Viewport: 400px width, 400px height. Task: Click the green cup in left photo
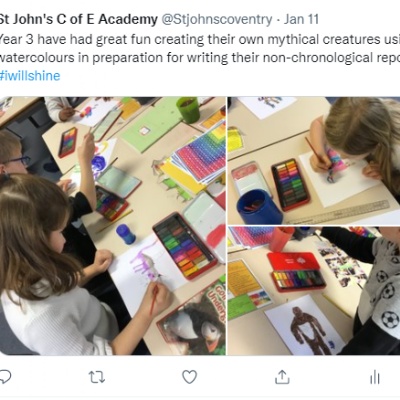click(188, 110)
